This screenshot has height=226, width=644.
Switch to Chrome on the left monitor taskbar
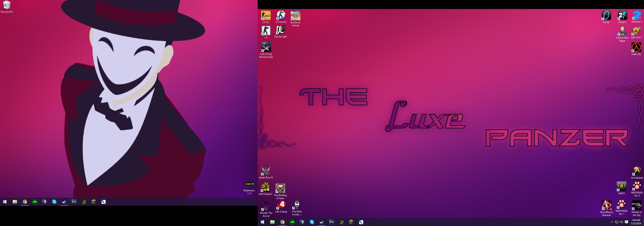point(25,202)
